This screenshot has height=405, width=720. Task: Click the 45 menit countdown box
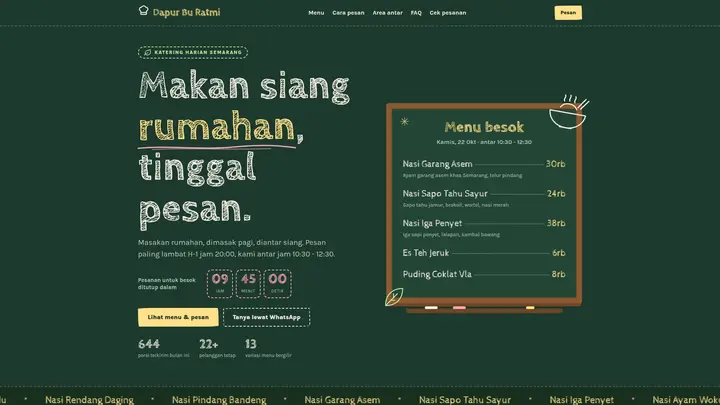(248, 283)
